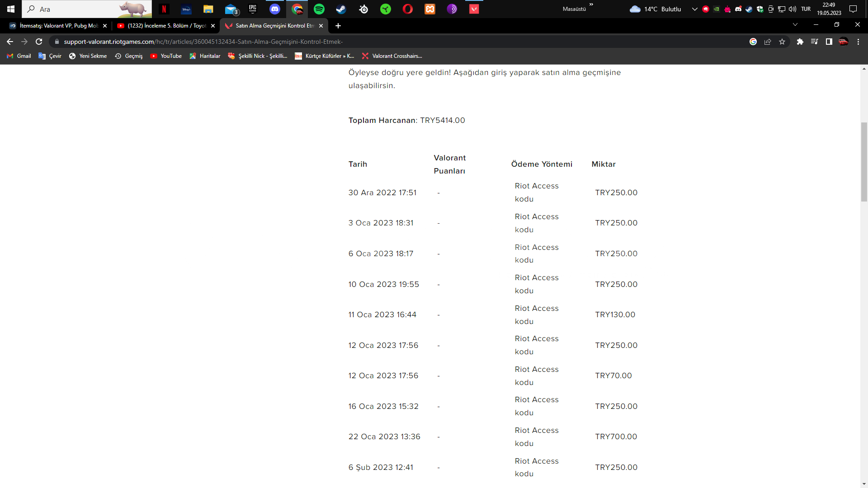Reload the current page
Viewport: 868px width, 488px height.
tap(39, 42)
